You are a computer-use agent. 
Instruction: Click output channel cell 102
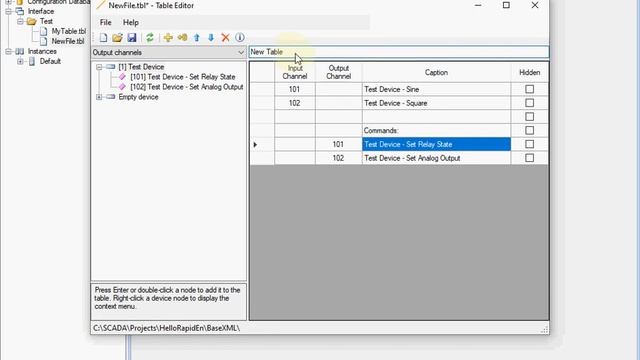[x=338, y=158]
